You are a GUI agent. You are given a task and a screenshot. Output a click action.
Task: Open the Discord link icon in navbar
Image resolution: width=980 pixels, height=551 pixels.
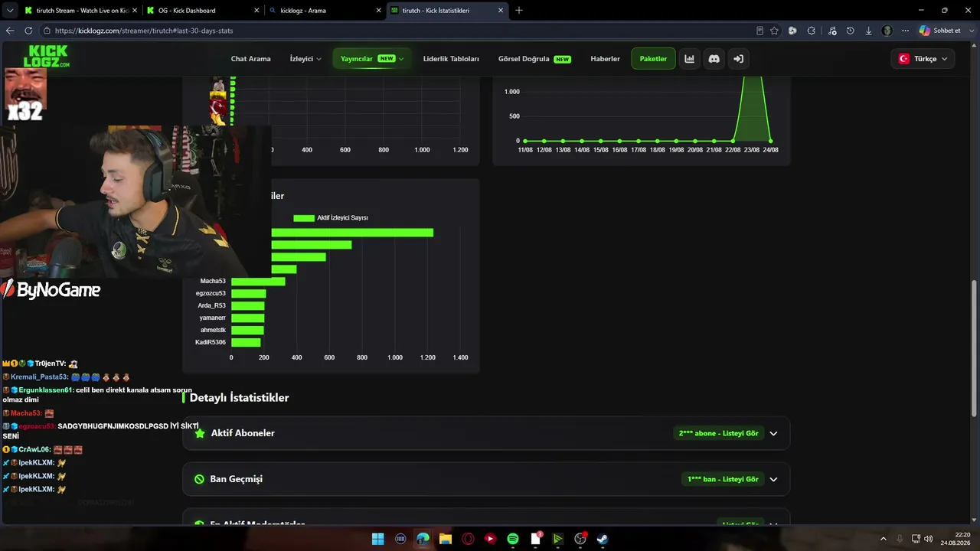(x=714, y=59)
